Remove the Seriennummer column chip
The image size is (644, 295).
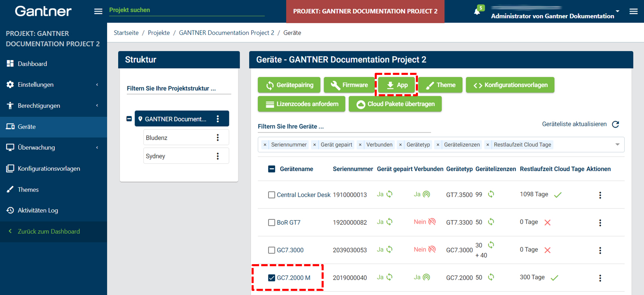(x=265, y=145)
